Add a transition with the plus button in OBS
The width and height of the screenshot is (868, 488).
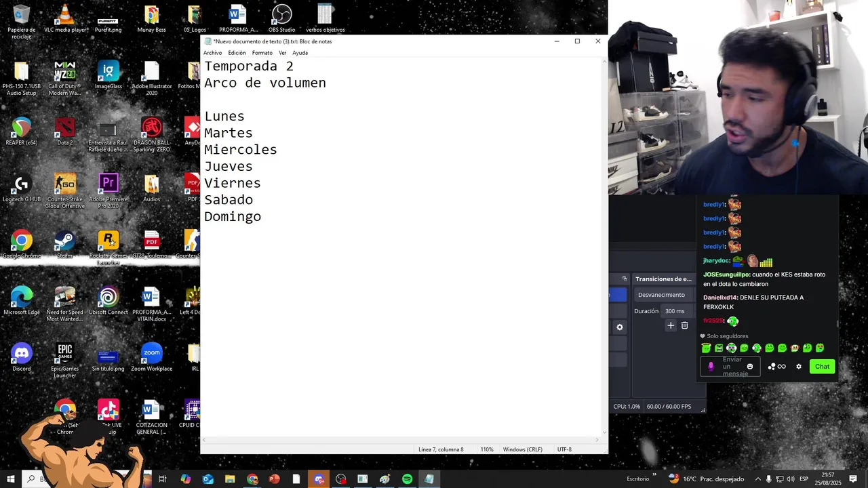[x=671, y=326]
